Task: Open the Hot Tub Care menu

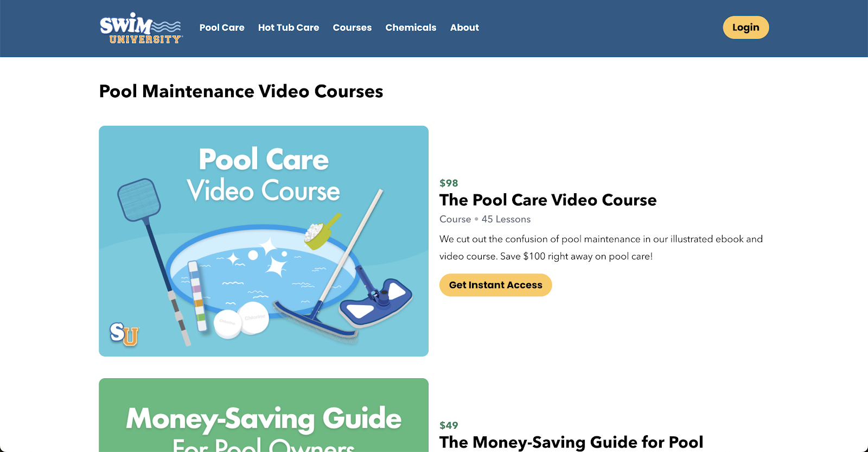Action: pyautogui.click(x=289, y=28)
